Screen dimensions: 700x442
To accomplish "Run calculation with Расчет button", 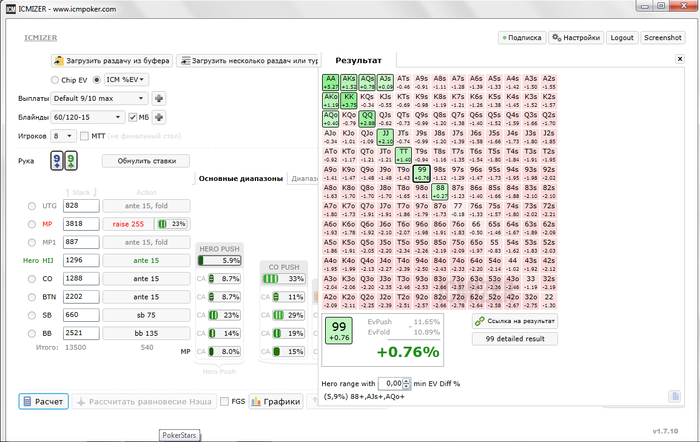I will (x=43, y=401).
